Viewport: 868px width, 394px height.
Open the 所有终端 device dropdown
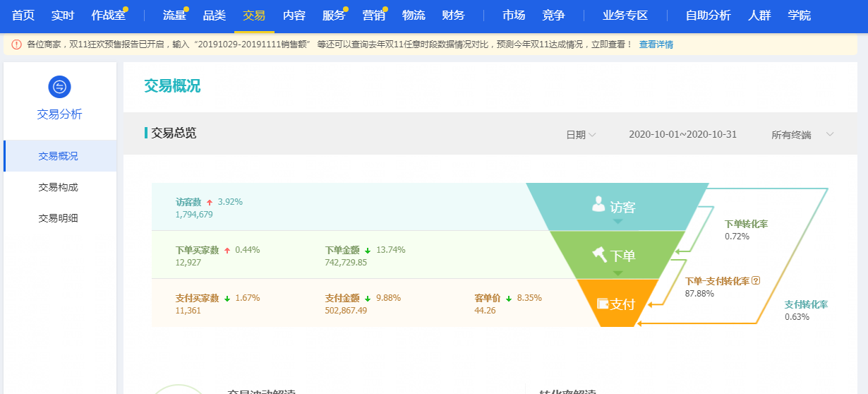click(803, 134)
